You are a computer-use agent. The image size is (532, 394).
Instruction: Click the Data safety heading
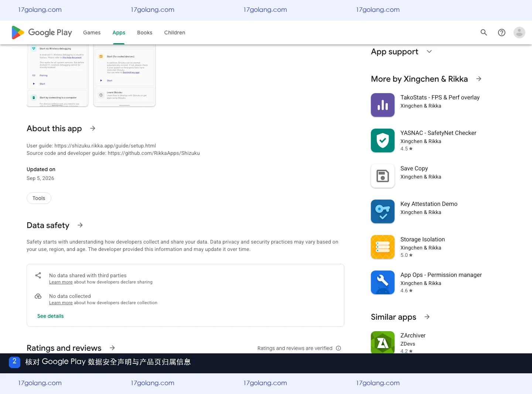coord(48,225)
